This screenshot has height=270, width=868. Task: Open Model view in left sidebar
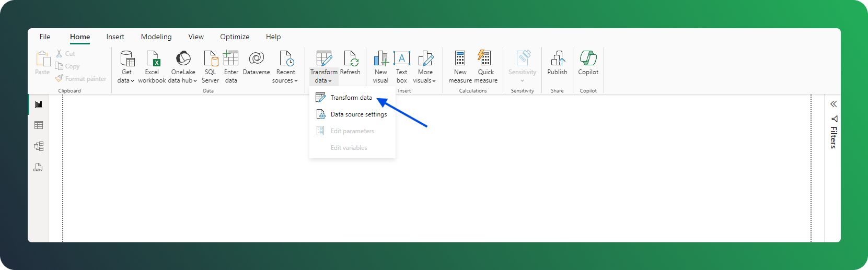tap(39, 146)
